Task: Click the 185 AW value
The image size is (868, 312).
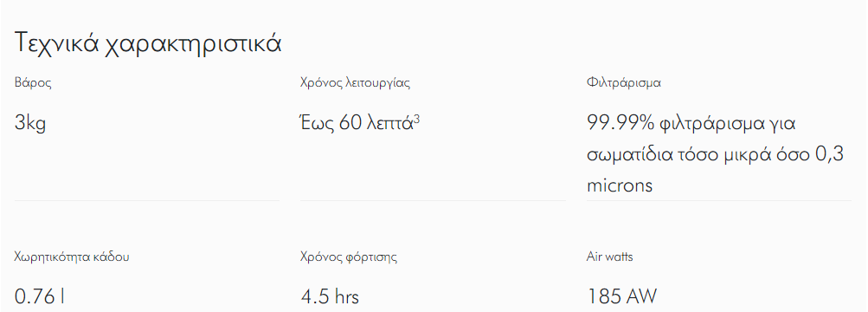Action: point(621,297)
